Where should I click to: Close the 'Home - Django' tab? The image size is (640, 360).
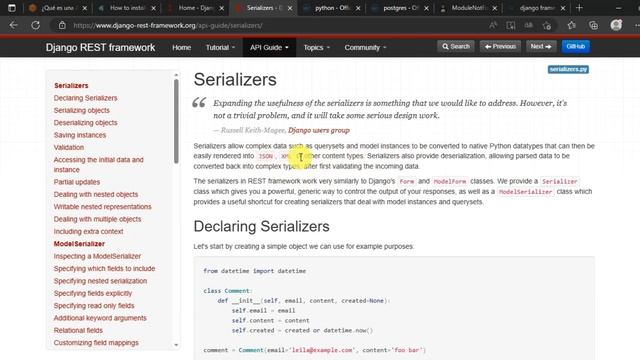click(222, 8)
